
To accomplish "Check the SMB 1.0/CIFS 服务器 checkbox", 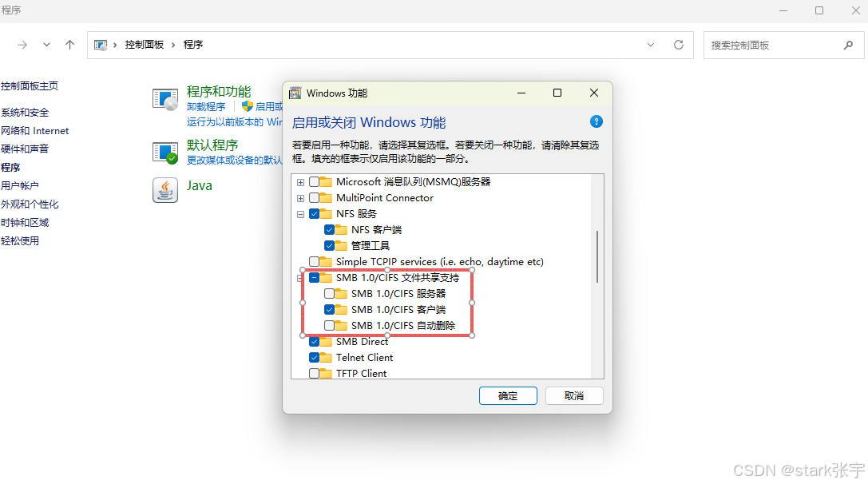I will (x=329, y=293).
